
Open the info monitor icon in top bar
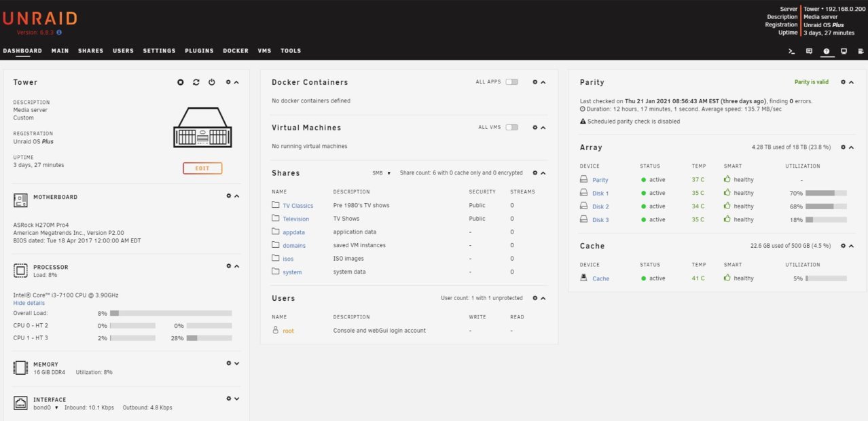coord(844,51)
